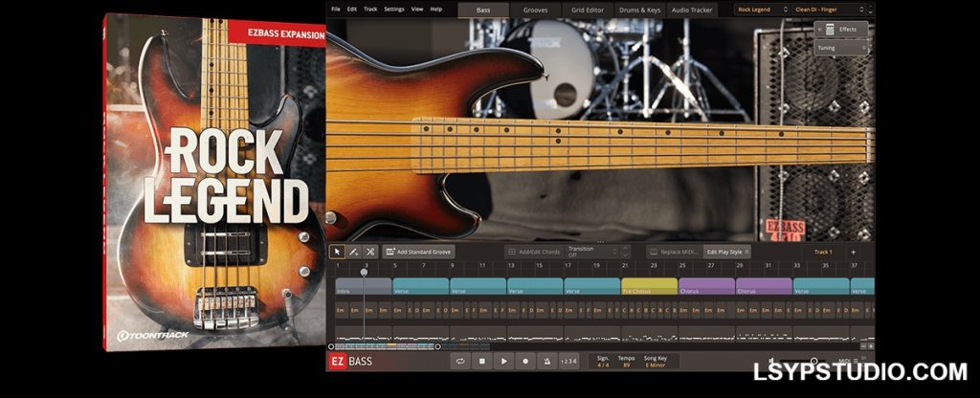The width and height of the screenshot is (980, 398).
Task: Select the pencil draw tool
Action: tap(354, 252)
